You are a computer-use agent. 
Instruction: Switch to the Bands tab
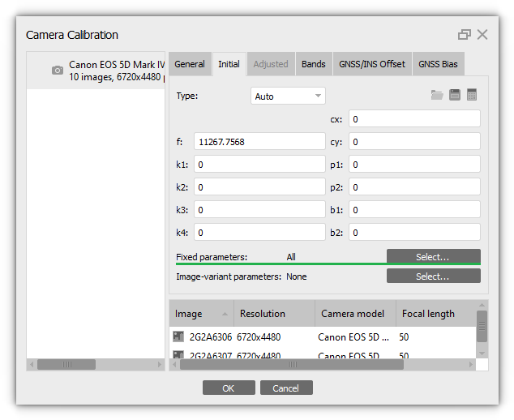tap(314, 64)
